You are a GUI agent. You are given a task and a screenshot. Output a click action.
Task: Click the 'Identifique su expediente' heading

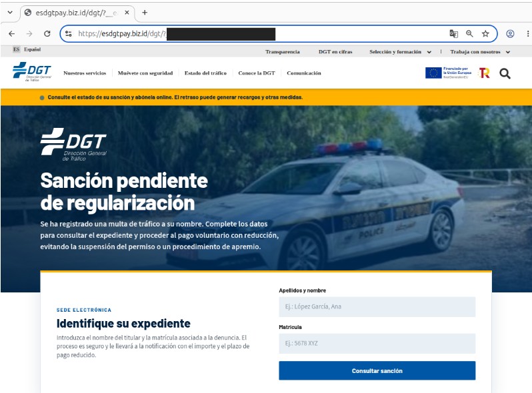pyautogui.click(x=123, y=324)
